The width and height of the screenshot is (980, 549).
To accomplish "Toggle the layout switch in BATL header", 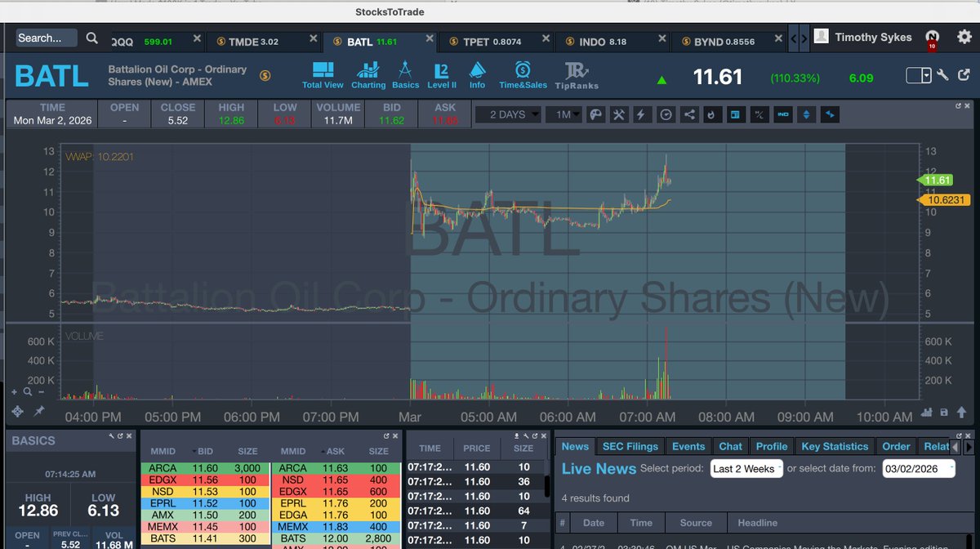I will pyautogui.click(x=919, y=75).
